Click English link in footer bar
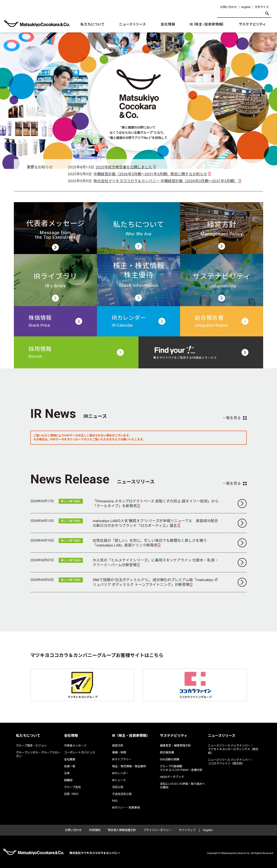Viewport: 277px width, 868px height. point(208,830)
